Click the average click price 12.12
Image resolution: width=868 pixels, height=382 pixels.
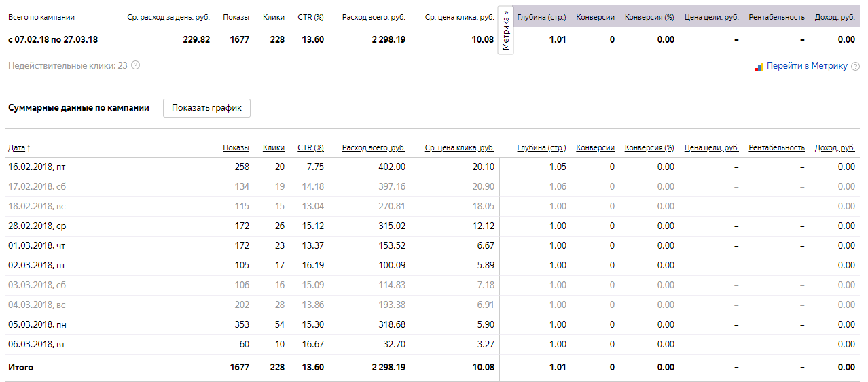point(483,226)
